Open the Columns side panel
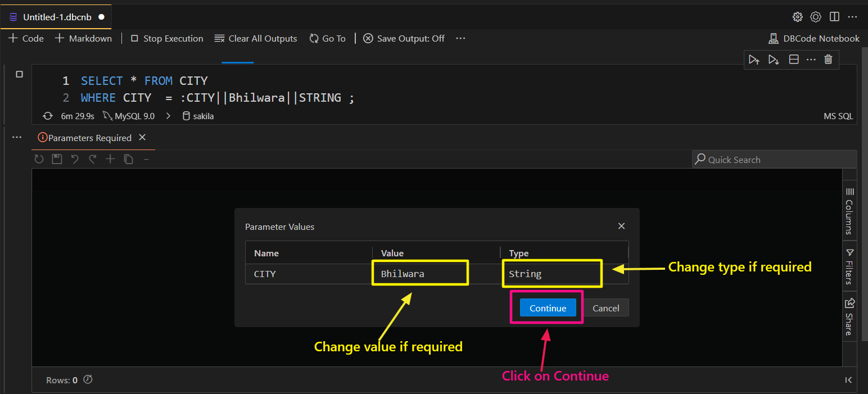868x394 pixels. (849, 211)
